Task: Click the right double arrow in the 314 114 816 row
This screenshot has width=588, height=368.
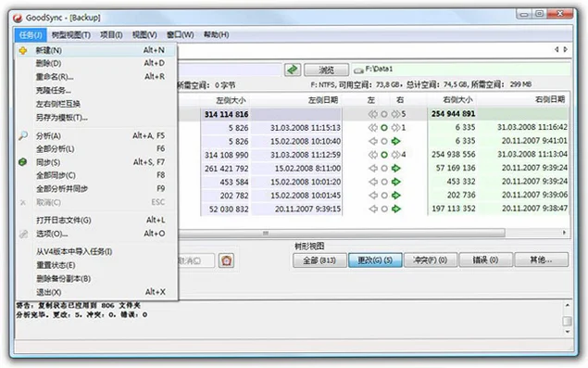Action: (396, 114)
